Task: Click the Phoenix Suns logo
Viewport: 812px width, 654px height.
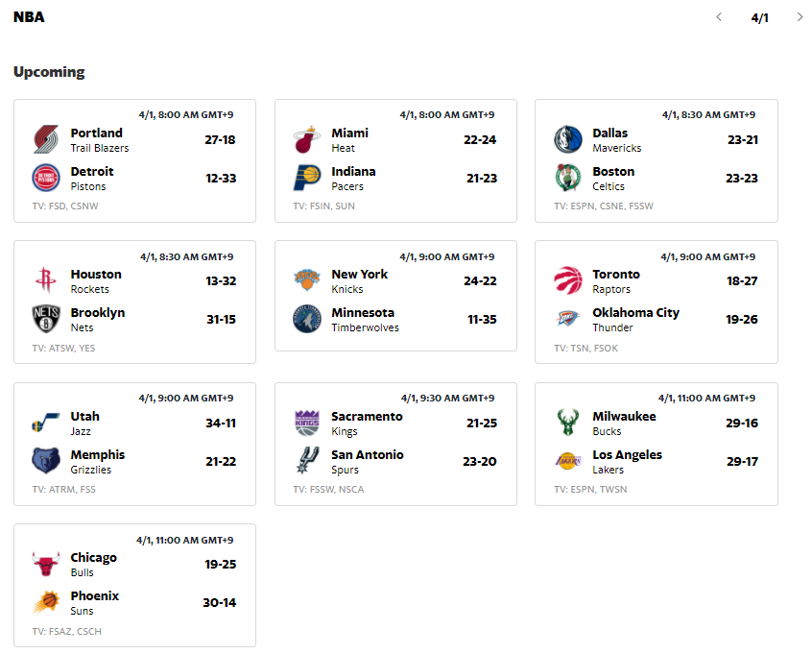Action: 45,602
